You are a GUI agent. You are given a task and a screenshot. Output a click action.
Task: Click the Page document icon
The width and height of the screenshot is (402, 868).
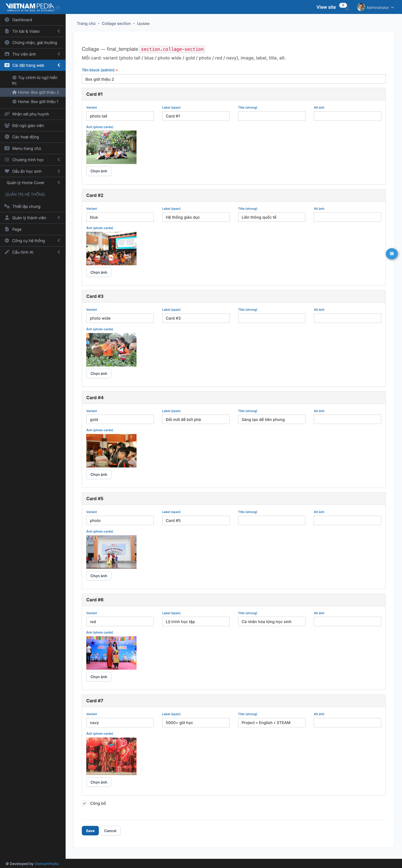tap(7, 229)
